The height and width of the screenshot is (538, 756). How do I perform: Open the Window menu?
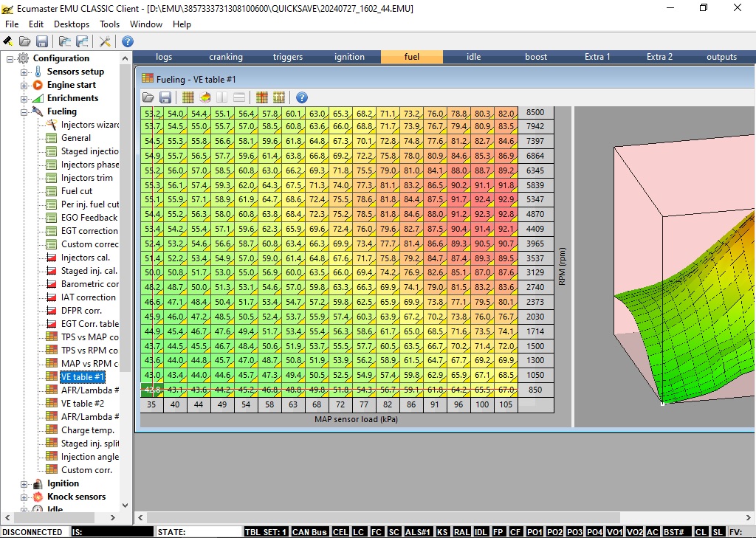pyautogui.click(x=146, y=24)
